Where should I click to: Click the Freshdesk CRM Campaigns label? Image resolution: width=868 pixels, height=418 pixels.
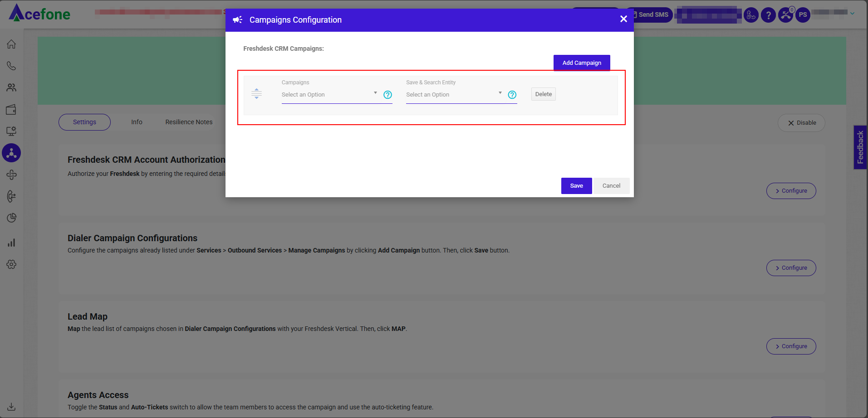click(x=284, y=49)
